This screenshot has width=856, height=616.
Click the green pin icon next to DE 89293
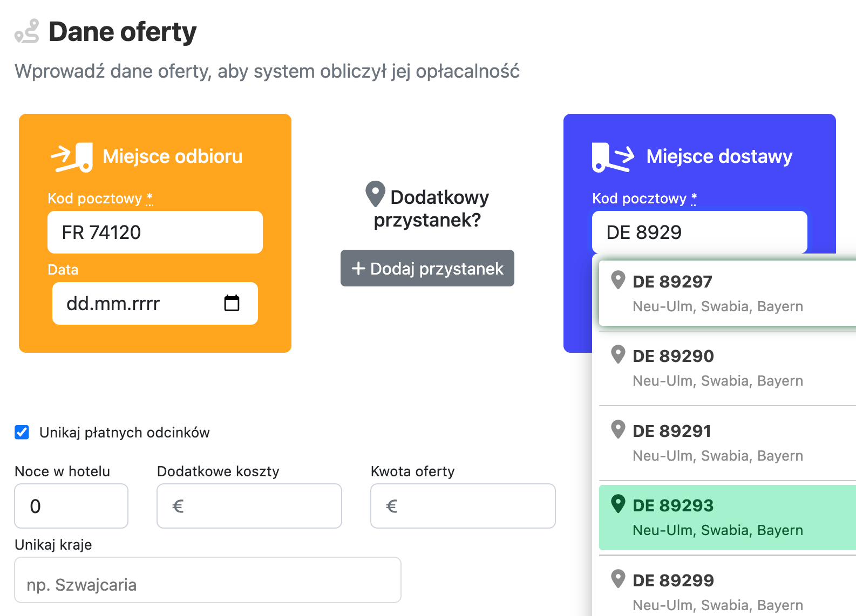[x=618, y=504]
